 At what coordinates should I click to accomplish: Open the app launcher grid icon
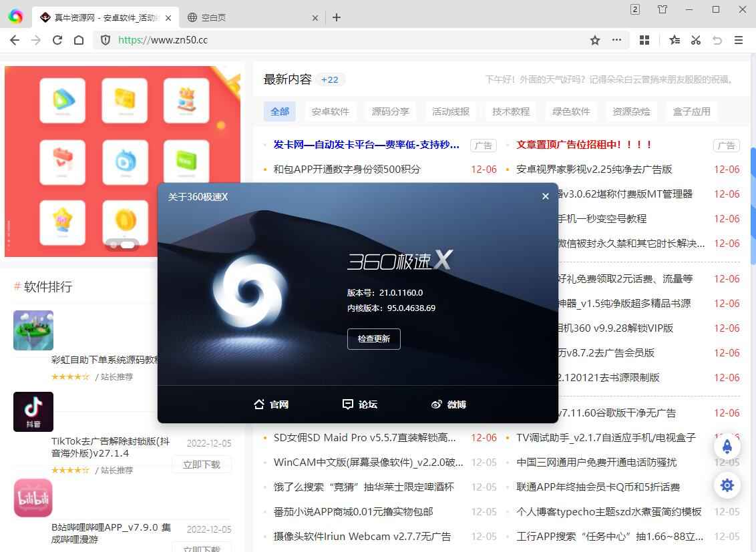644,40
